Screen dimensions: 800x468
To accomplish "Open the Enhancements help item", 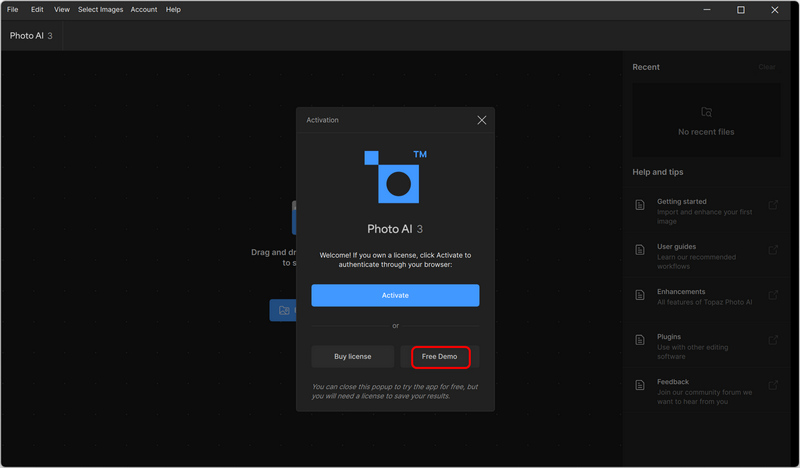I will point(706,297).
